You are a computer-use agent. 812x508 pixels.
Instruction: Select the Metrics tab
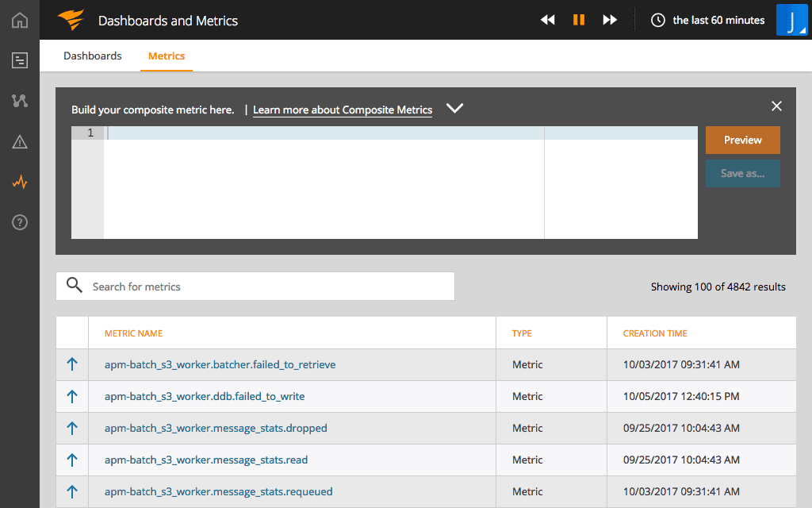167,56
